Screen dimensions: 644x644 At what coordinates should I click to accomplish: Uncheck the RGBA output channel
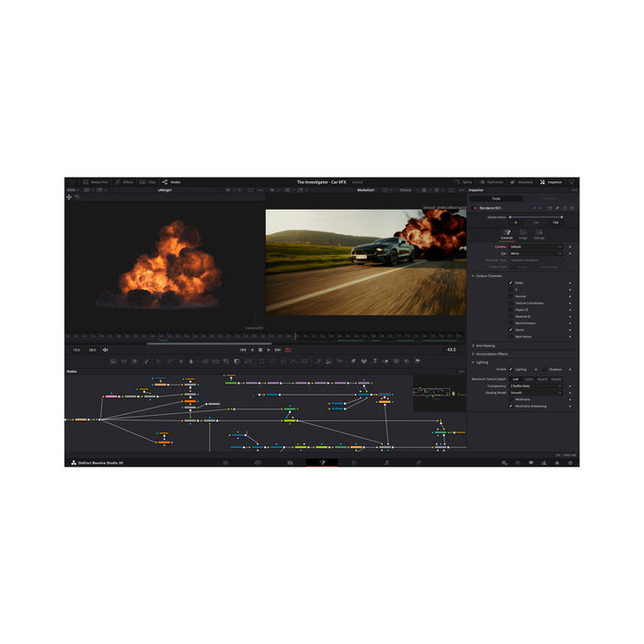[512, 282]
